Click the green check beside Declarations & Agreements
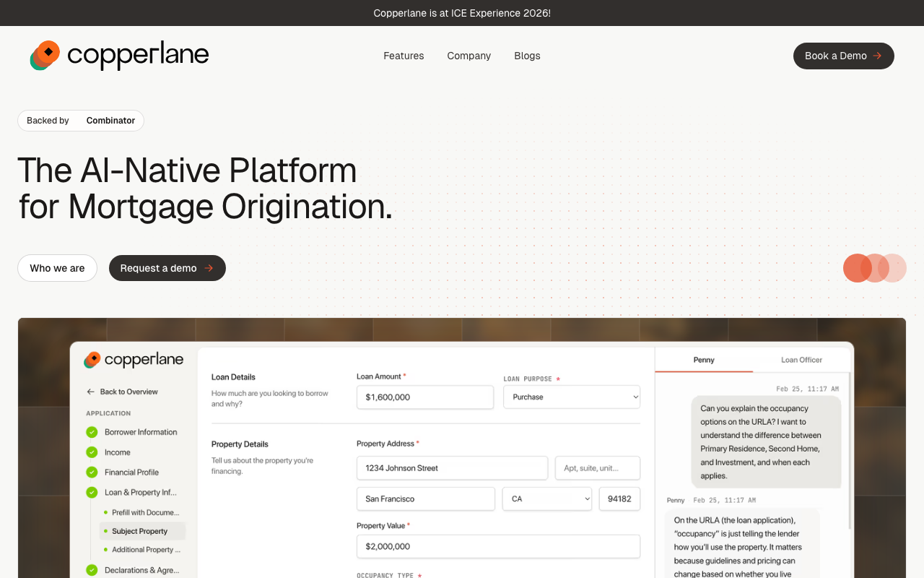The width and height of the screenshot is (924, 578). pos(92,570)
